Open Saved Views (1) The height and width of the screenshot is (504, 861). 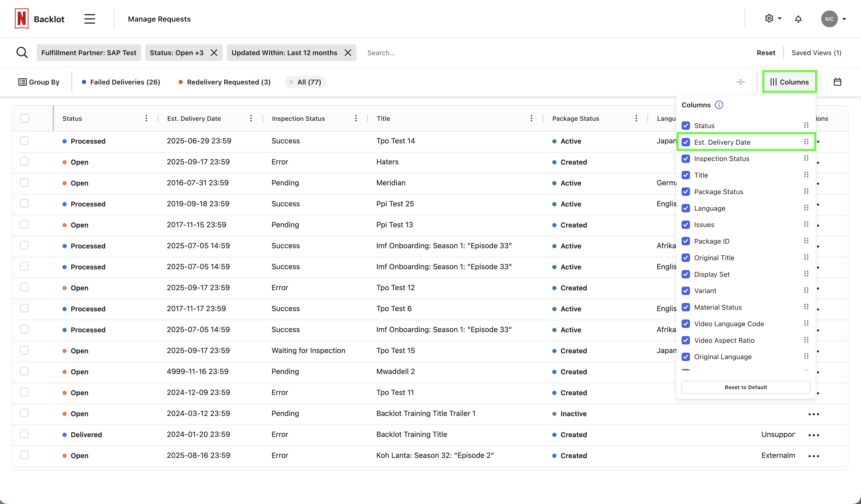click(816, 53)
